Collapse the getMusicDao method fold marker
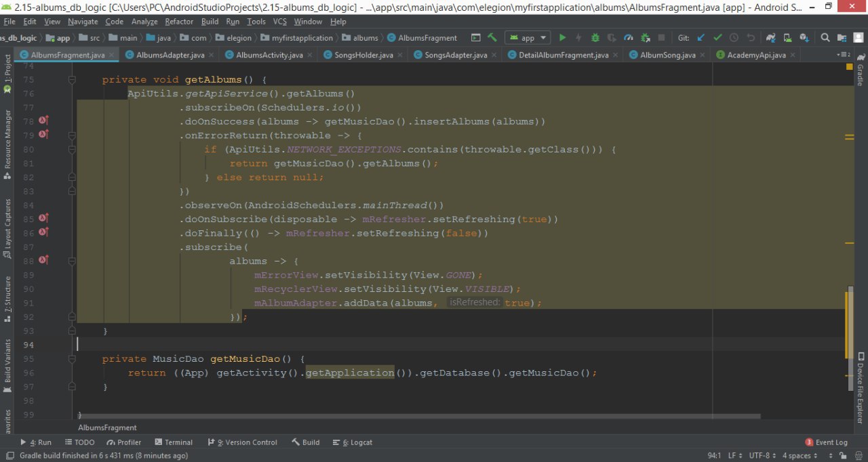Image resolution: width=868 pixels, height=462 pixels. [73, 359]
